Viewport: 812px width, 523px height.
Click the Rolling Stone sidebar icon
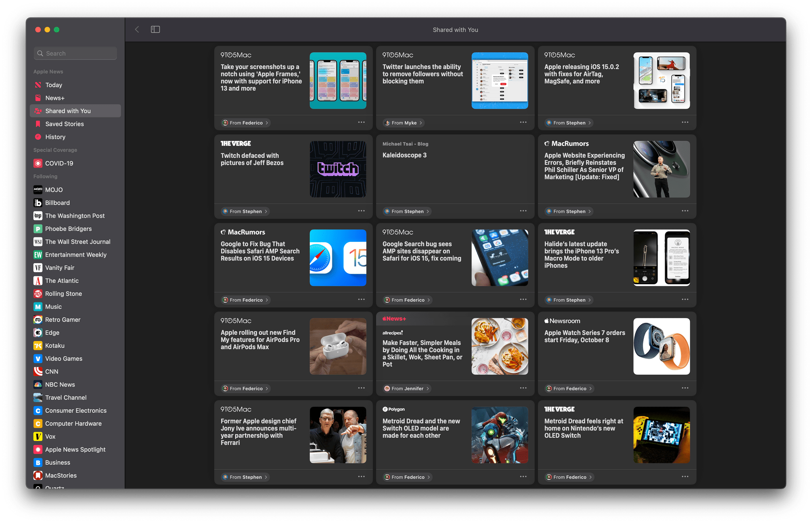point(37,293)
